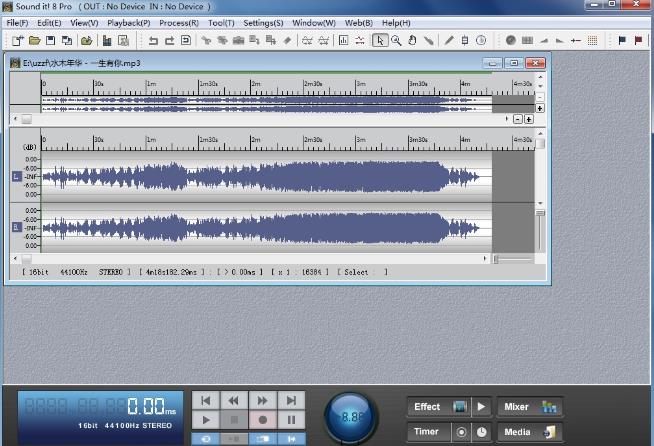Screen dimensions: 654x446
Task: Click the Undo arrow icon
Action: click(153, 40)
